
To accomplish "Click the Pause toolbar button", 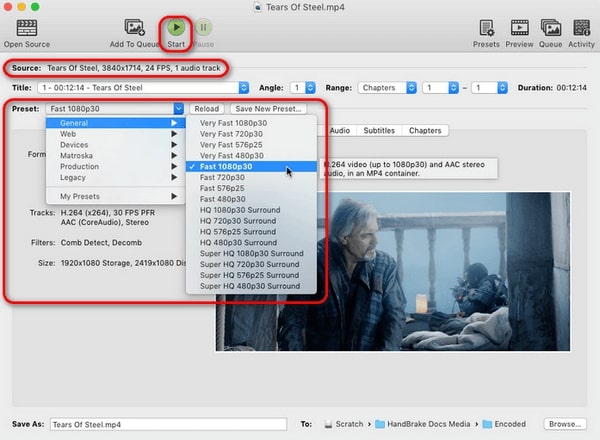I will (x=204, y=34).
